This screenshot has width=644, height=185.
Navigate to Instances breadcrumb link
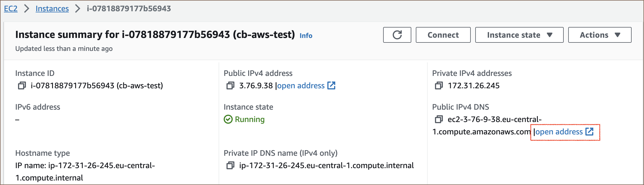pos(52,8)
